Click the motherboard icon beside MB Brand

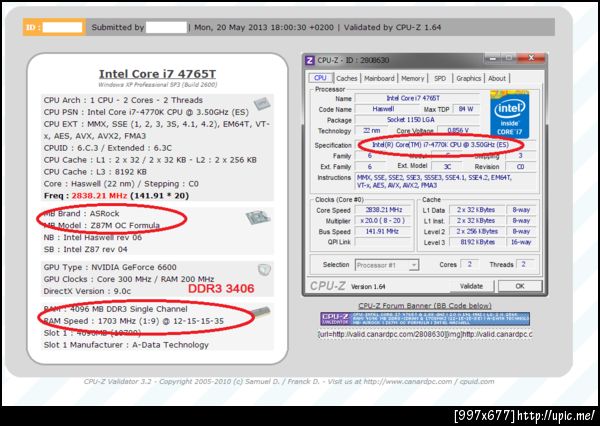[x=258, y=218]
